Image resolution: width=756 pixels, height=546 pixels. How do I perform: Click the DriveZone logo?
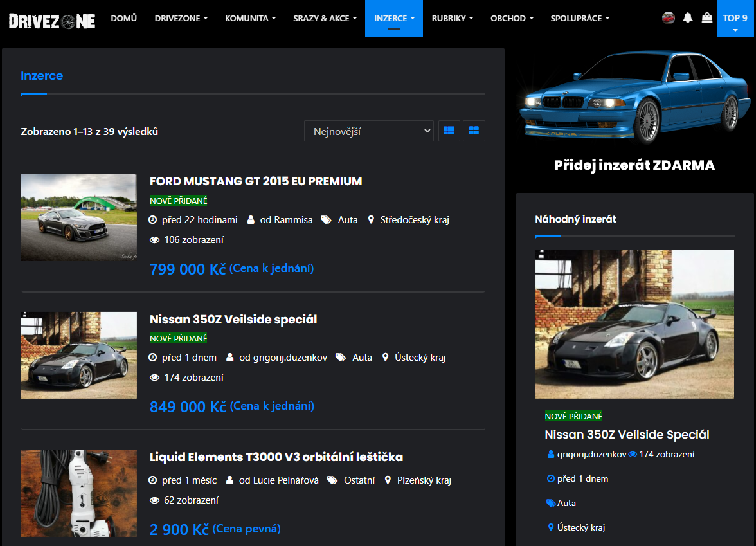(x=52, y=21)
